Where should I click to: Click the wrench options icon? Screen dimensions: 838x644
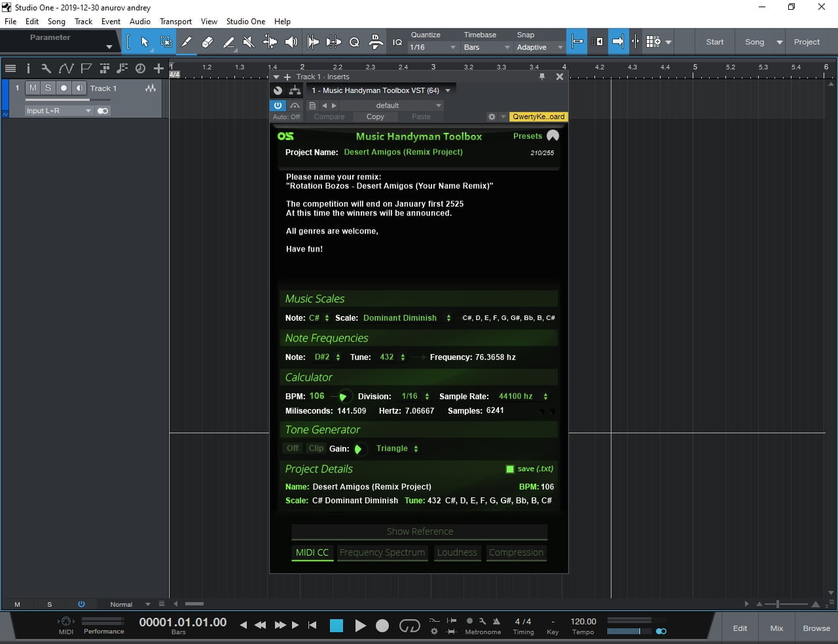click(x=46, y=68)
